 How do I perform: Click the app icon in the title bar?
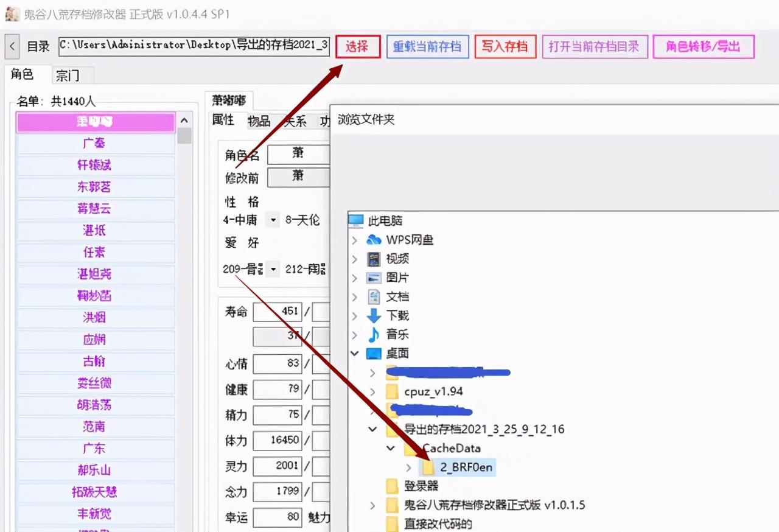coord(12,14)
